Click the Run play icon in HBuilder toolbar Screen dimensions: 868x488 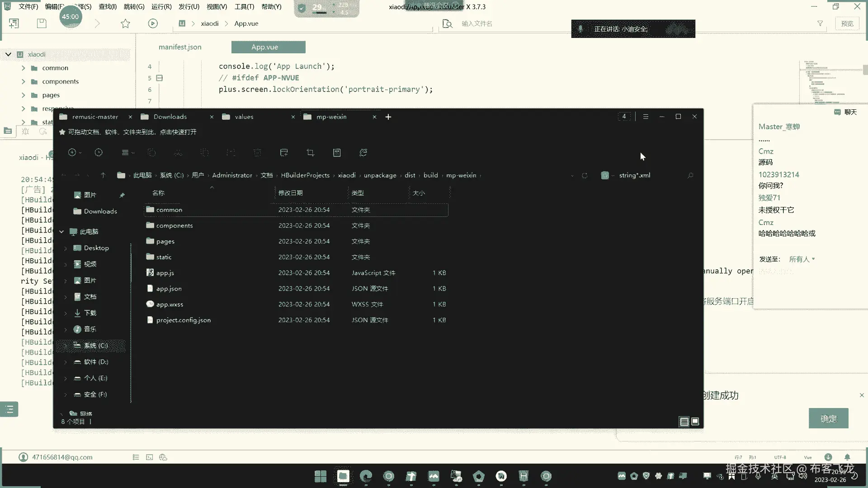coord(153,23)
